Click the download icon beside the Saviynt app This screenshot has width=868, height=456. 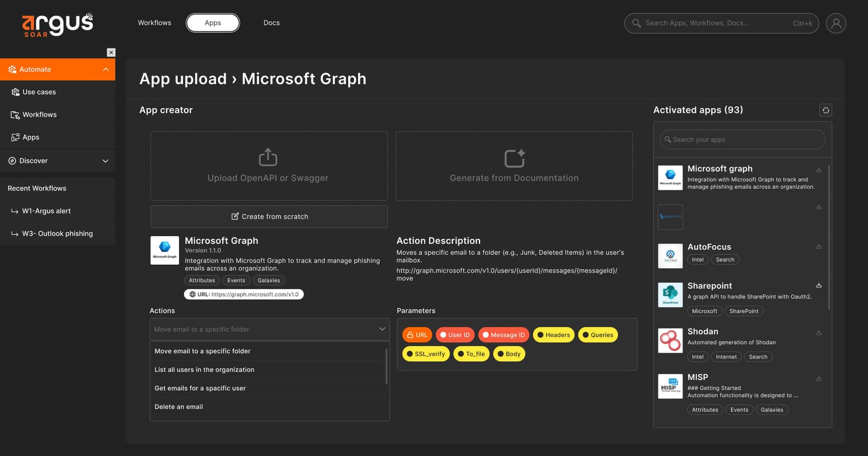(819, 207)
